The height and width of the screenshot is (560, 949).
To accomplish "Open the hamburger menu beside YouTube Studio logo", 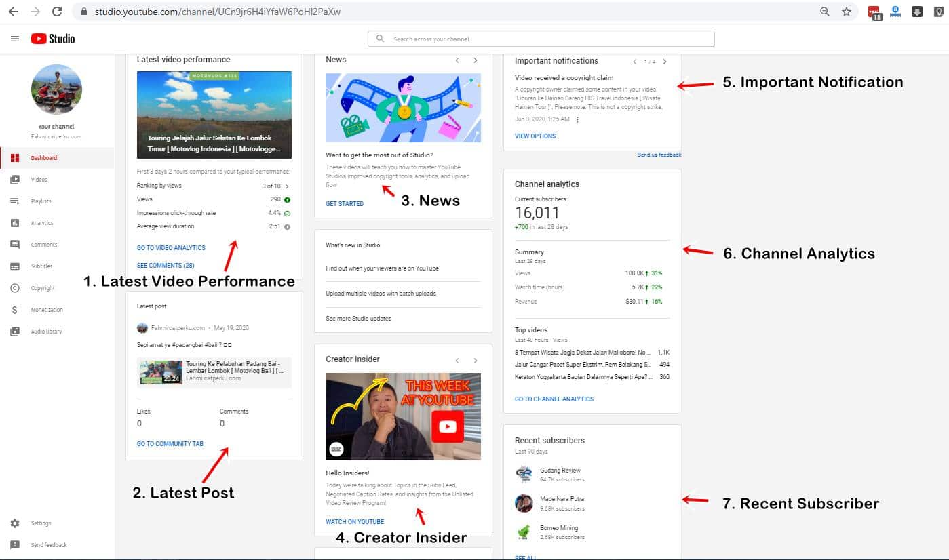I will pyautogui.click(x=14, y=39).
